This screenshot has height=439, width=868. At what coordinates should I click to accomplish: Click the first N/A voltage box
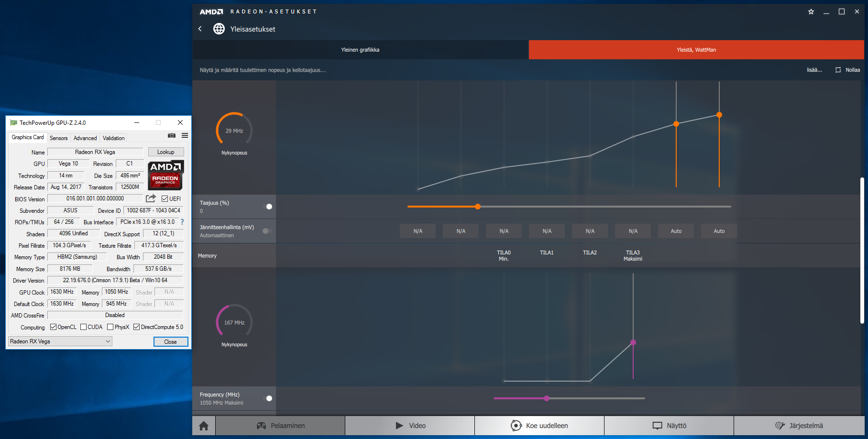coord(418,231)
